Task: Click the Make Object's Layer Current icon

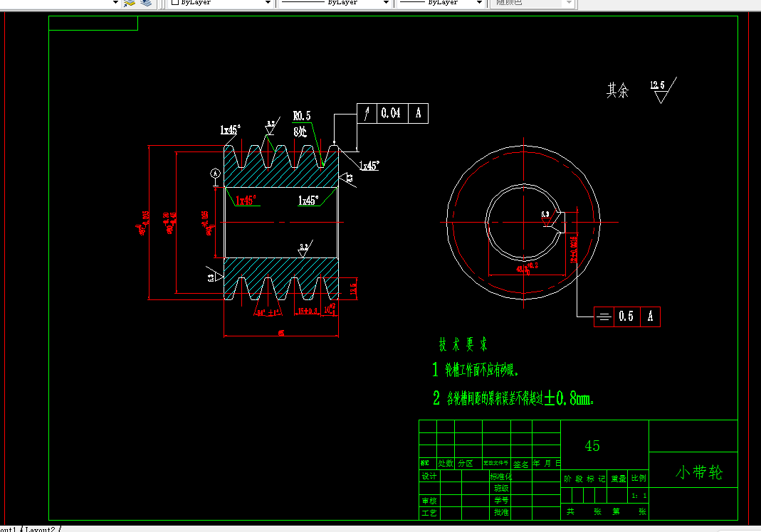Action: [129, 3]
